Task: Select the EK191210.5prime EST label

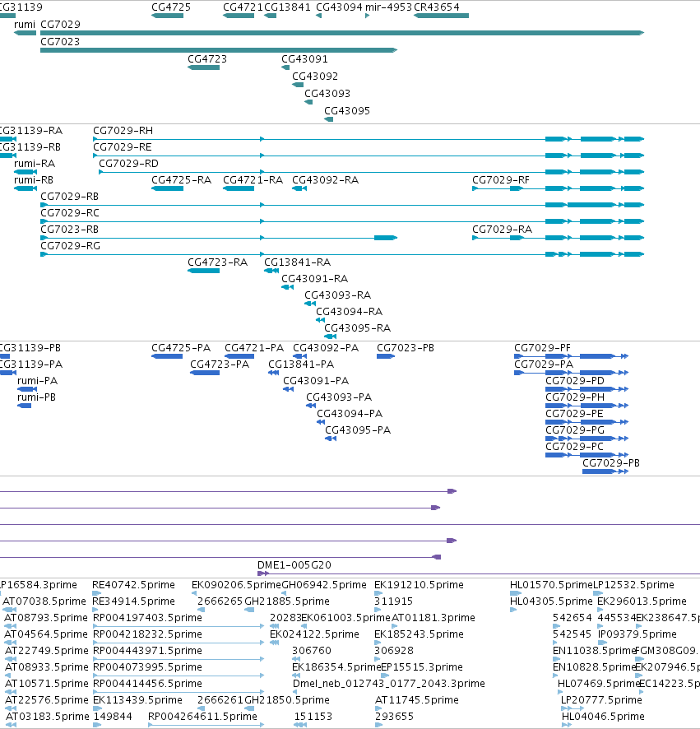Action: point(419,585)
